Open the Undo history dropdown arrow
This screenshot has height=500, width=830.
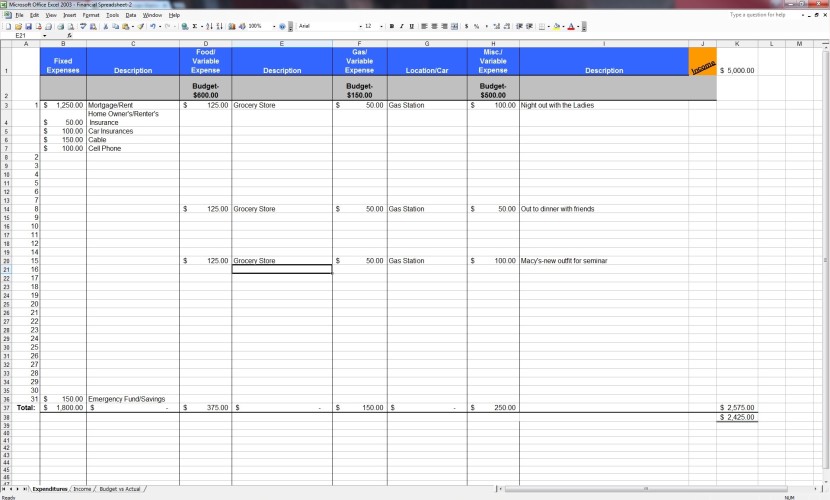click(x=160, y=26)
